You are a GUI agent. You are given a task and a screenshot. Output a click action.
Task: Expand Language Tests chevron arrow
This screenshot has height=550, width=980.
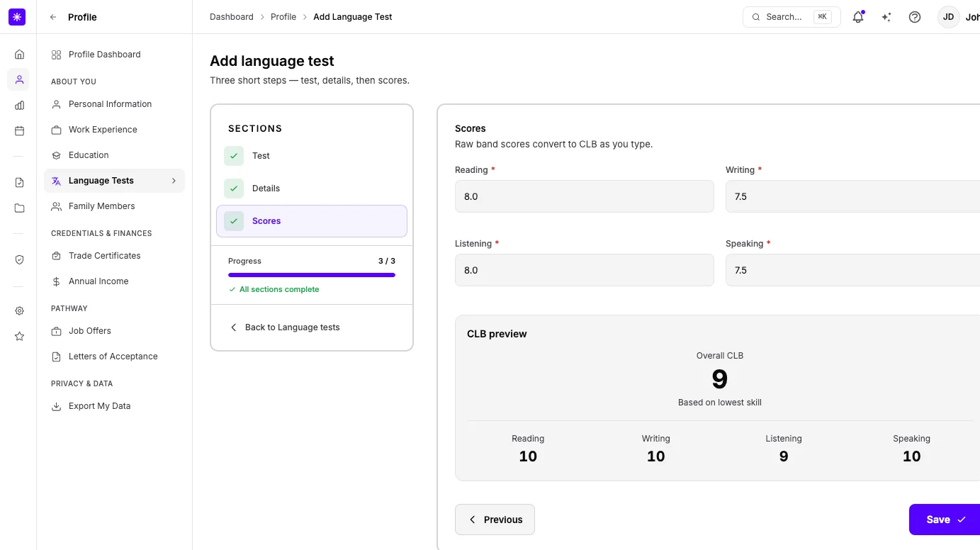pyautogui.click(x=174, y=181)
